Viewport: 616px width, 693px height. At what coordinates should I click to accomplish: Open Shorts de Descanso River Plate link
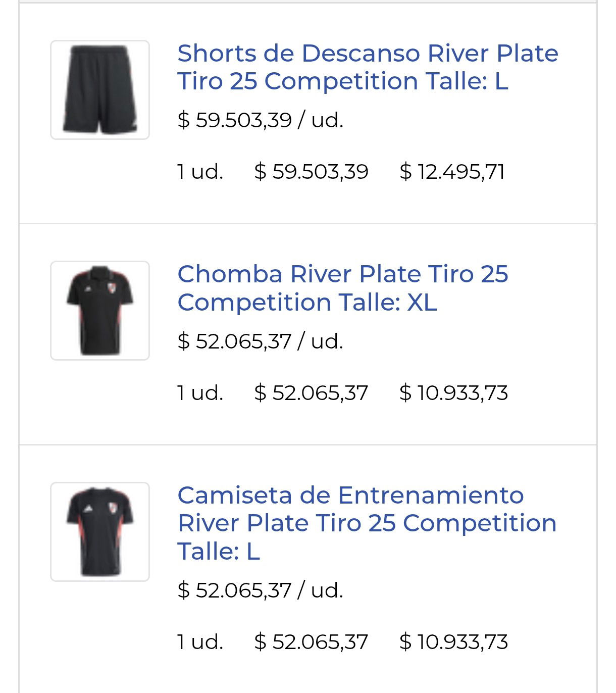click(368, 67)
